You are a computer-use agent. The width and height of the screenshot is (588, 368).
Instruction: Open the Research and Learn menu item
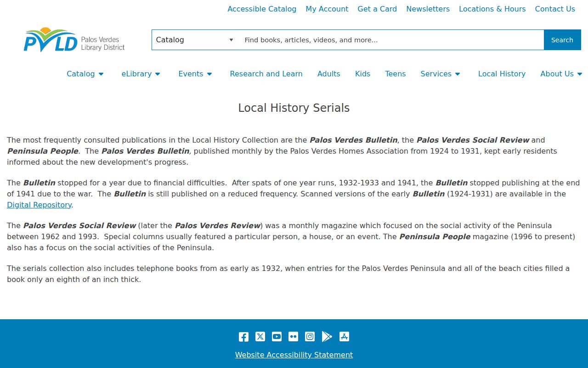(x=266, y=74)
